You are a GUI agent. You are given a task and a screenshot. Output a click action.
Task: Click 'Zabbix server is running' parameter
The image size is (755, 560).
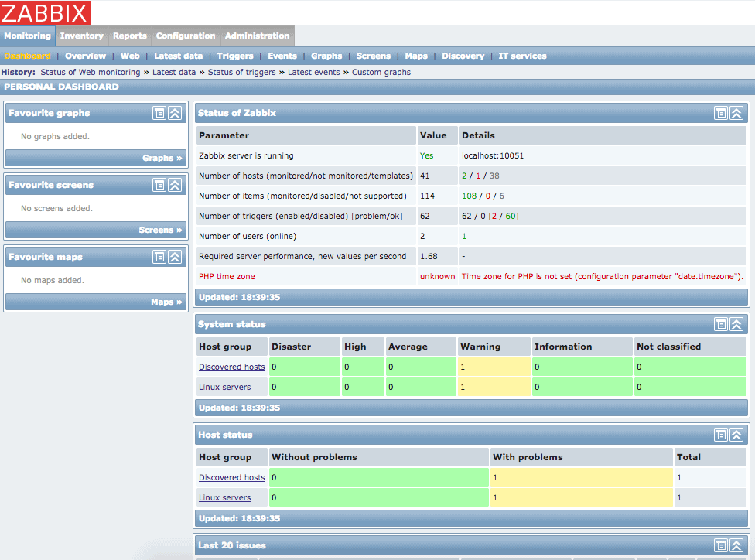(x=246, y=156)
